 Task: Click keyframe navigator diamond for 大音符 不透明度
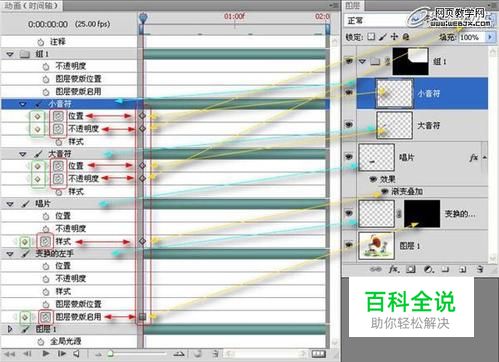(x=37, y=179)
